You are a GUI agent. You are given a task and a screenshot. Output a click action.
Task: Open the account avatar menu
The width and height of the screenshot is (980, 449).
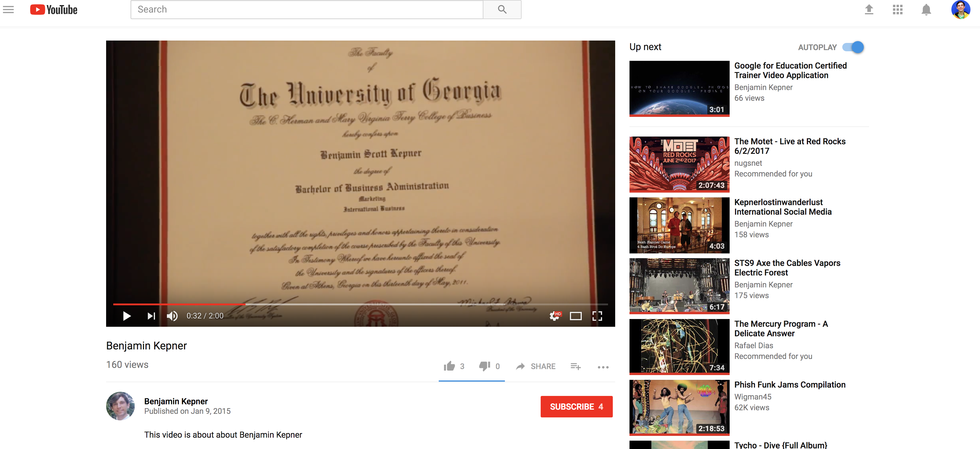961,10
